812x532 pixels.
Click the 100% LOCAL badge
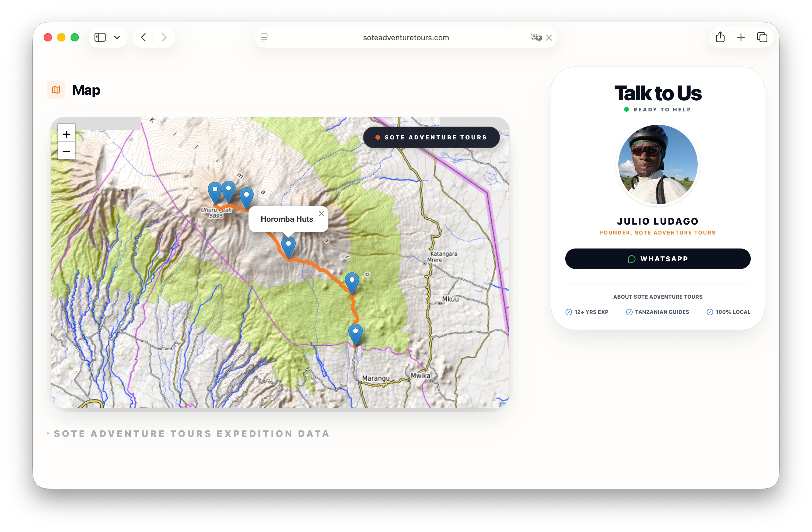tap(728, 312)
